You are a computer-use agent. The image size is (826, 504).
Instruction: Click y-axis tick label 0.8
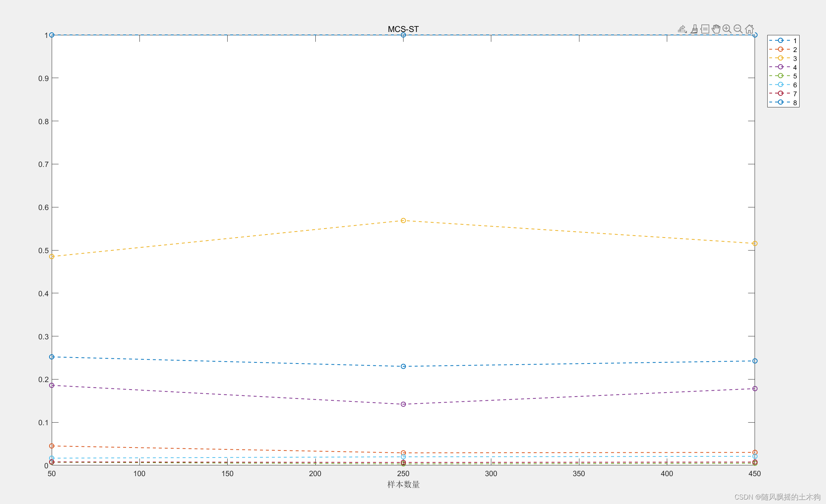[x=44, y=122]
